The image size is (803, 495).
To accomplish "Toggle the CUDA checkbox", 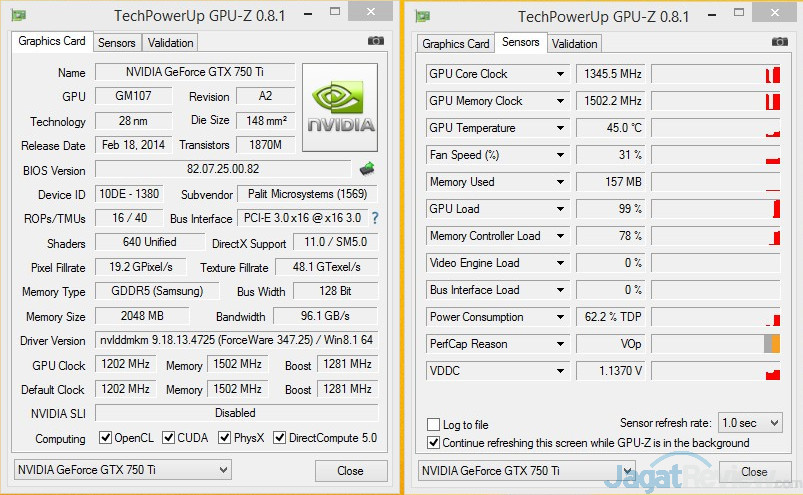I will click(x=169, y=438).
